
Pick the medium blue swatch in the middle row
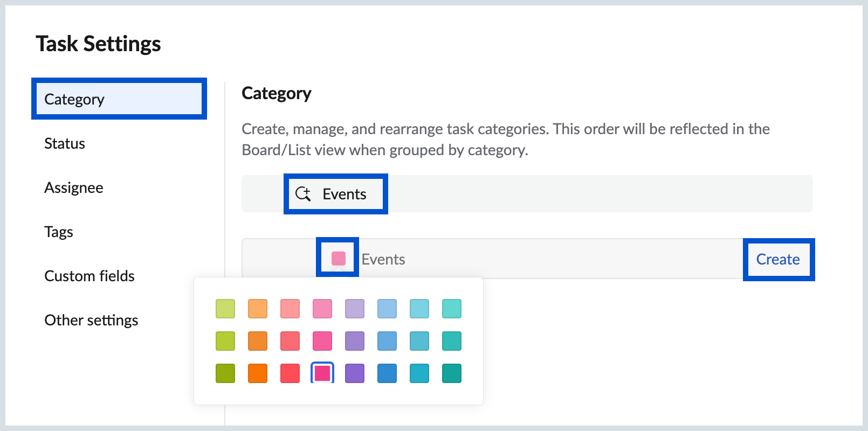[387, 341]
